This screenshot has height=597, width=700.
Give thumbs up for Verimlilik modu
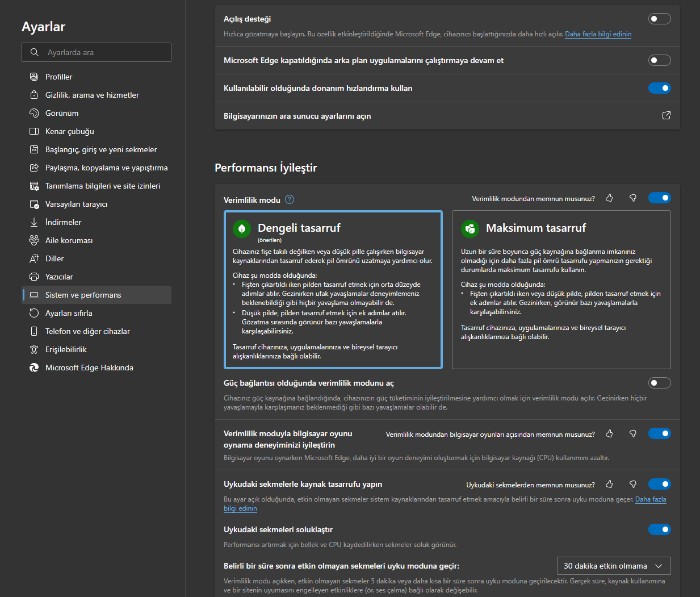(x=609, y=198)
